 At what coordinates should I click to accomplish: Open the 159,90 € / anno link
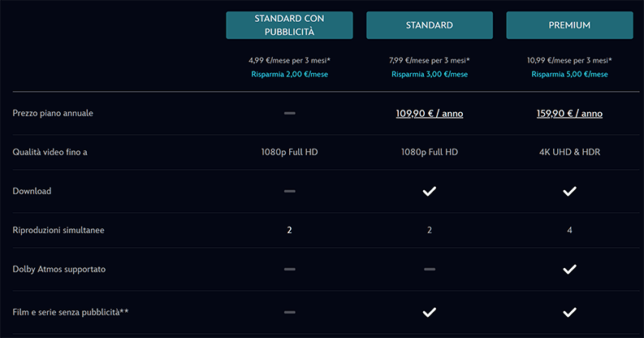569,113
